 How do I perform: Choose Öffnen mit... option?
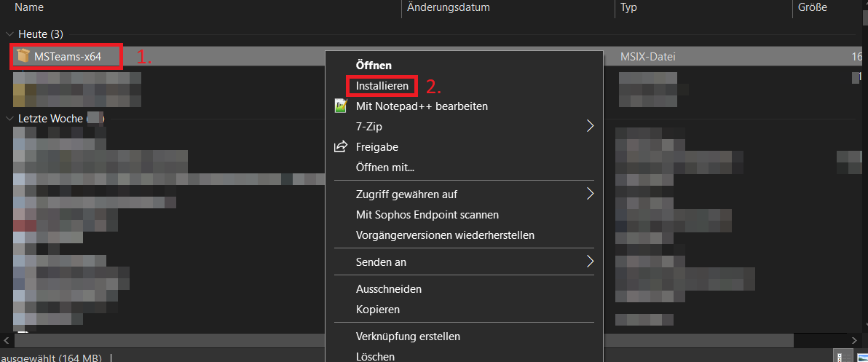coord(385,168)
